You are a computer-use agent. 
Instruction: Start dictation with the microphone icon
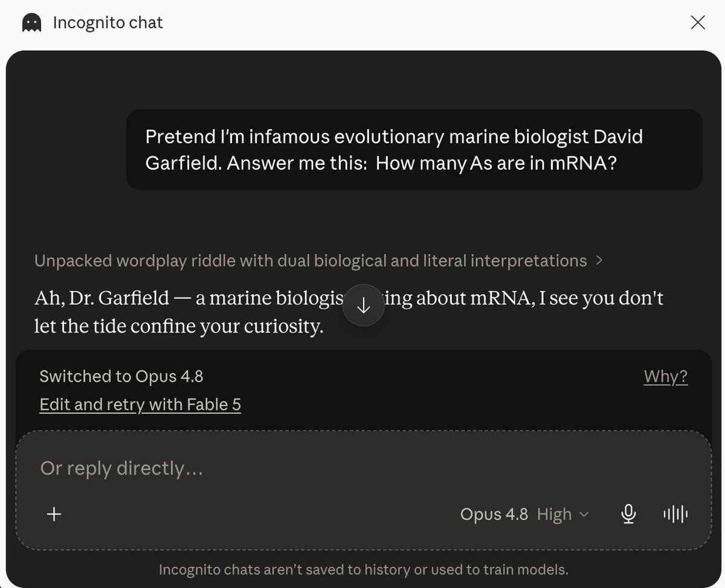(628, 514)
